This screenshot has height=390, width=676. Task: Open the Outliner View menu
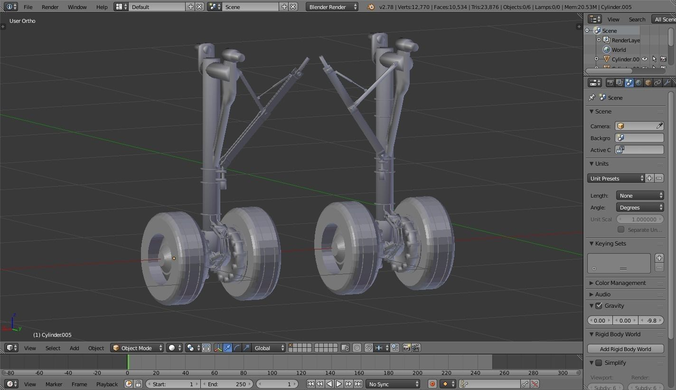point(613,19)
